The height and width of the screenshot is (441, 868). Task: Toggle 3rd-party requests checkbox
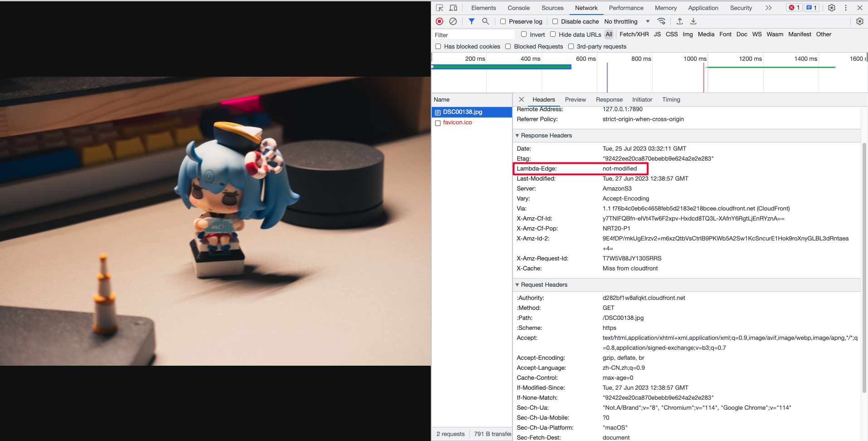click(571, 46)
